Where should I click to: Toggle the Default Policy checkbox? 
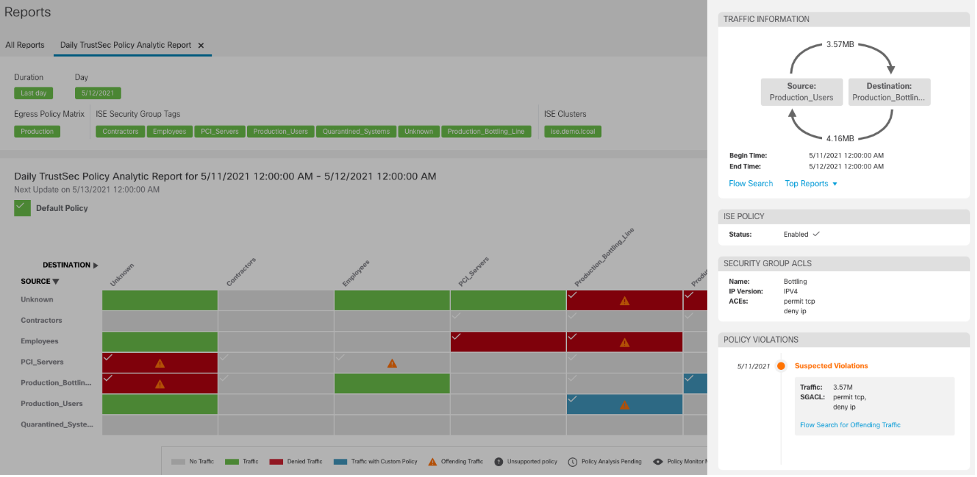22,208
